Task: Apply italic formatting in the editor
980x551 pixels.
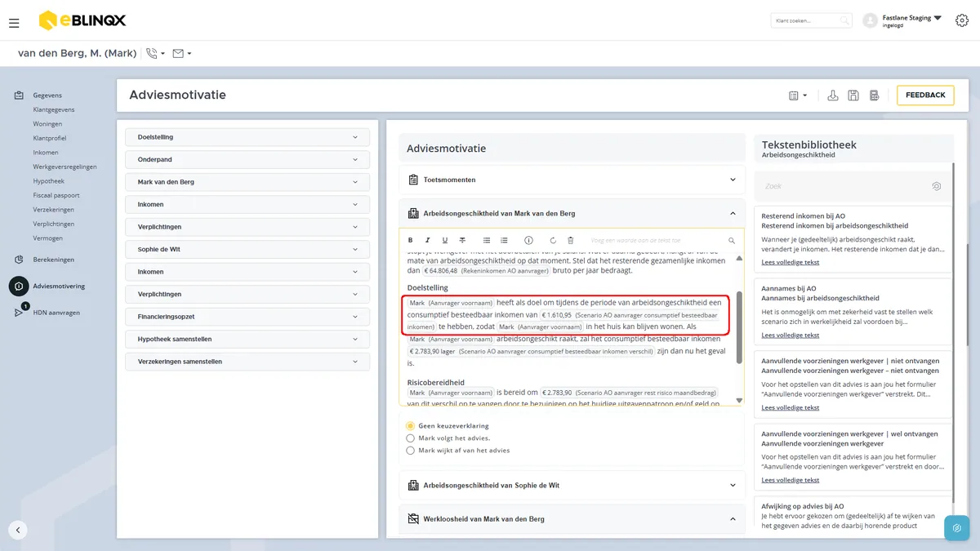Action: pyautogui.click(x=427, y=241)
